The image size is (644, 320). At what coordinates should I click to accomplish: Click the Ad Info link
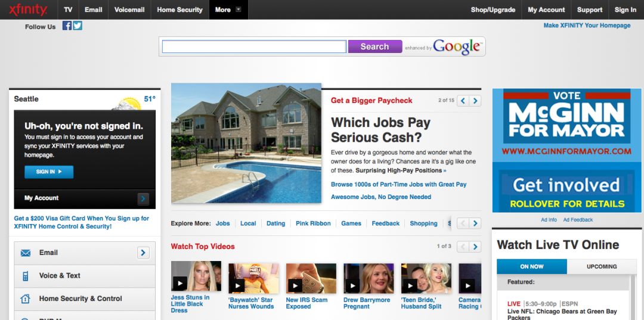click(549, 220)
